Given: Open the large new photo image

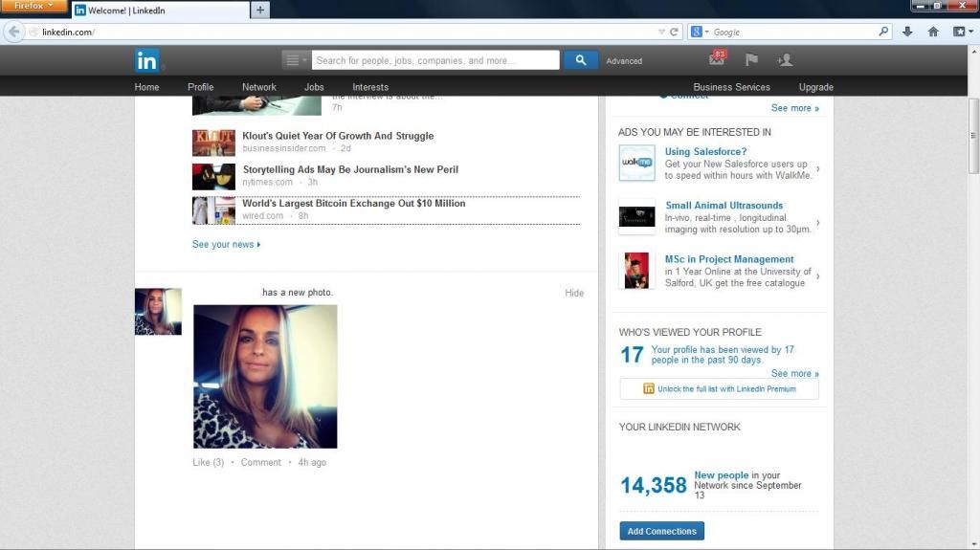Looking at the screenshot, I should (265, 376).
